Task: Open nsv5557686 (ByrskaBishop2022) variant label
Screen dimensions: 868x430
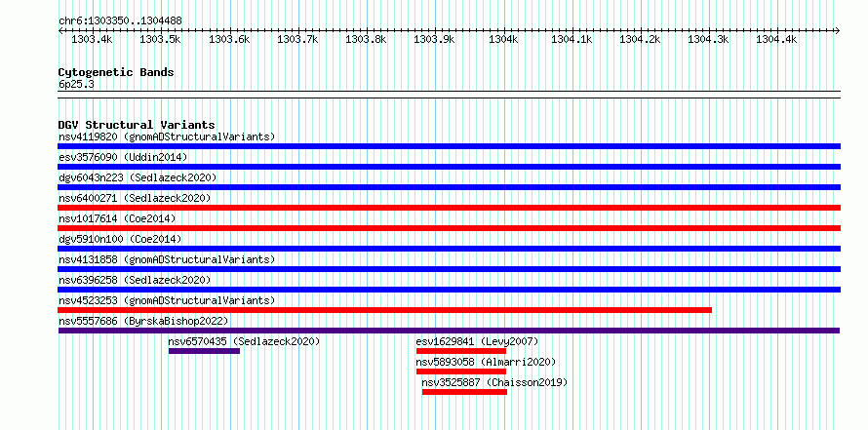Action: click(143, 321)
